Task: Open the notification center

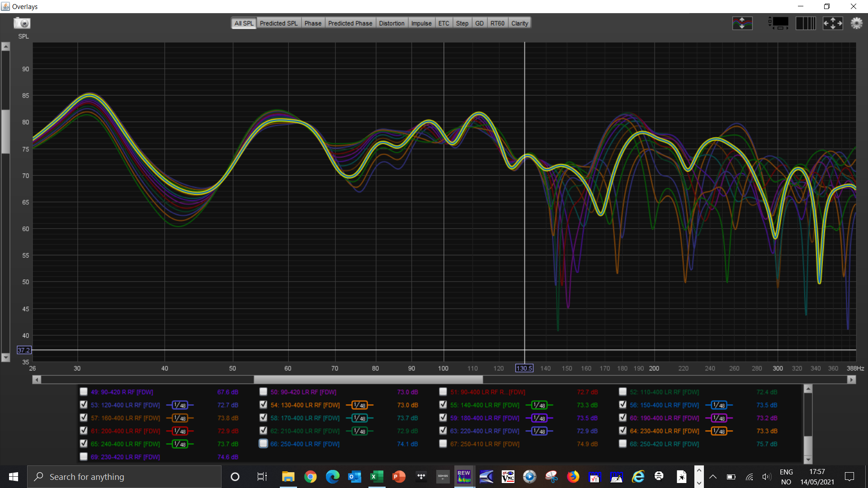Action: click(x=849, y=477)
